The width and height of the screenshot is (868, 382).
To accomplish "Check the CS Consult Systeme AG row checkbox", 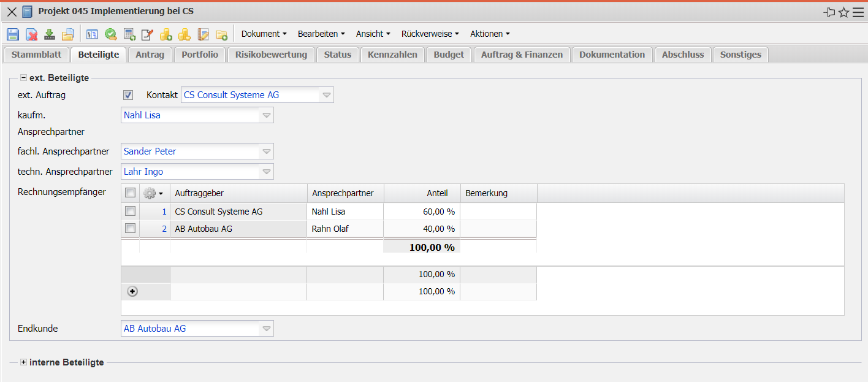I will (x=130, y=212).
